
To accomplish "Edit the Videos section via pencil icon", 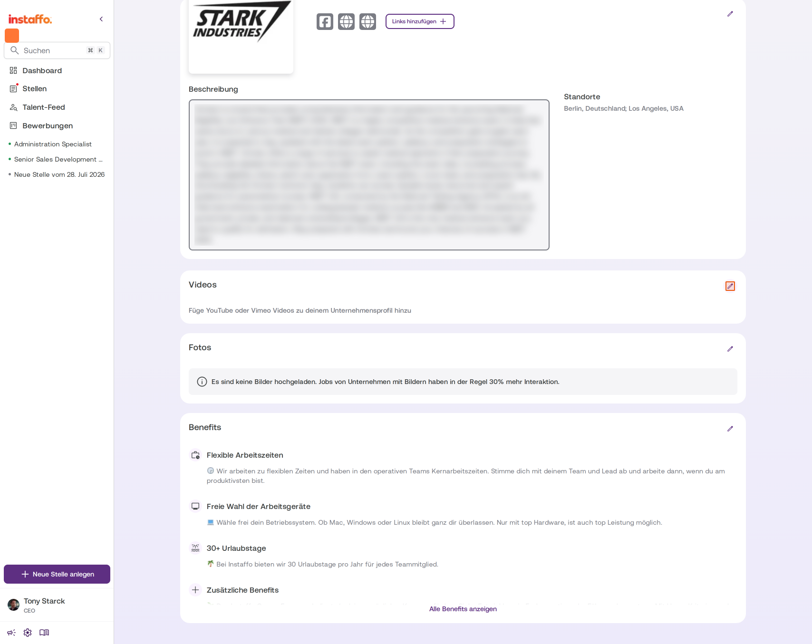I will (730, 286).
